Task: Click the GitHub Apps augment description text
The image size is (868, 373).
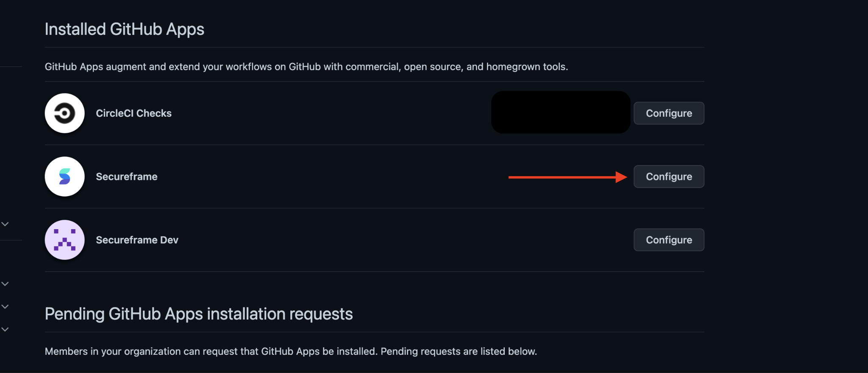Action: 306,67
